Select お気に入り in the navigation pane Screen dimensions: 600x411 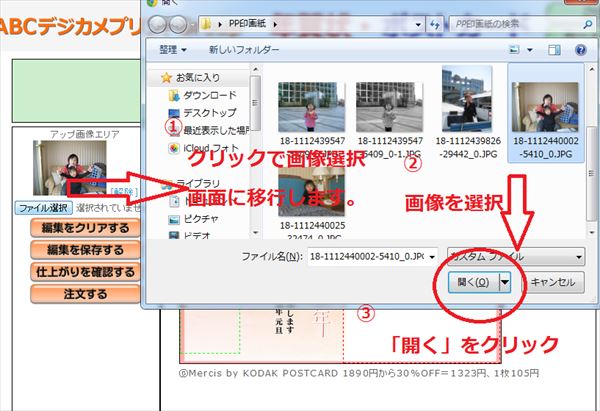point(198,78)
